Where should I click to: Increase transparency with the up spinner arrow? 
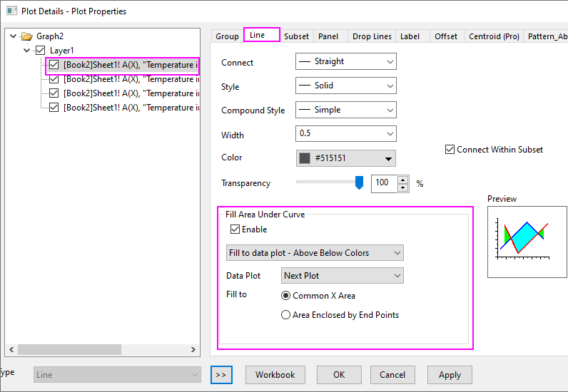[x=403, y=179]
